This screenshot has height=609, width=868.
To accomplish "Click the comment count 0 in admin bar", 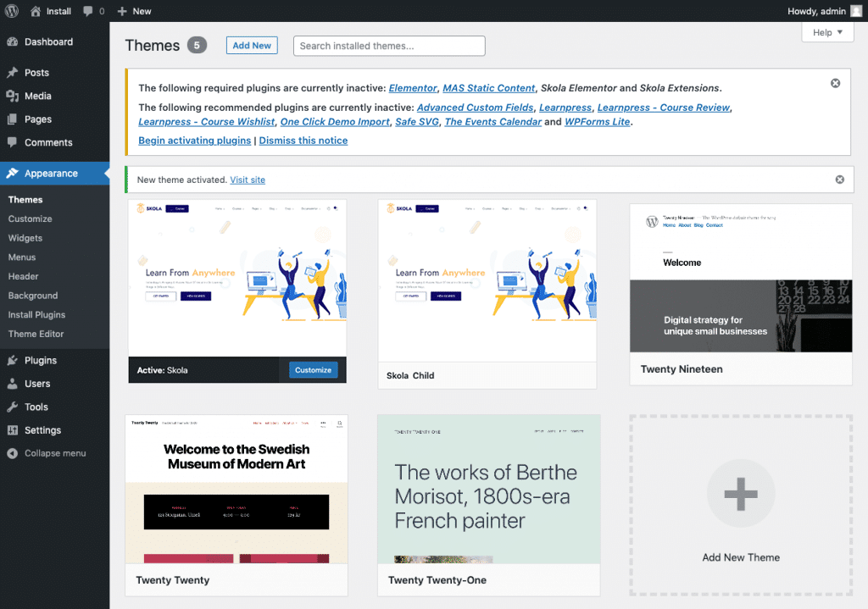I will (x=102, y=11).
